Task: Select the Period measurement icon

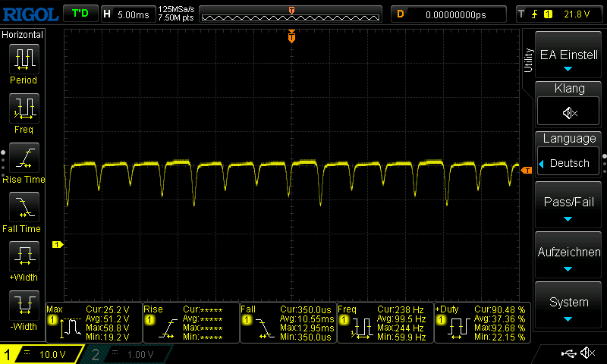Action: click(x=24, y=59)
